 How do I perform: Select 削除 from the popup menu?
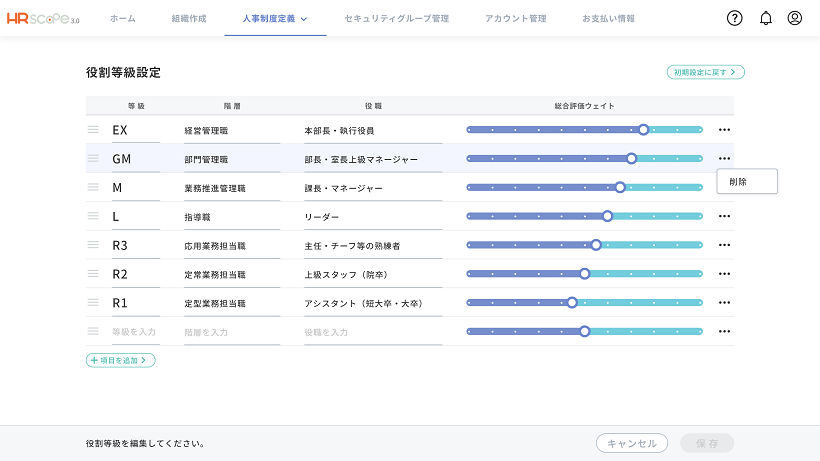pos(747,181)
